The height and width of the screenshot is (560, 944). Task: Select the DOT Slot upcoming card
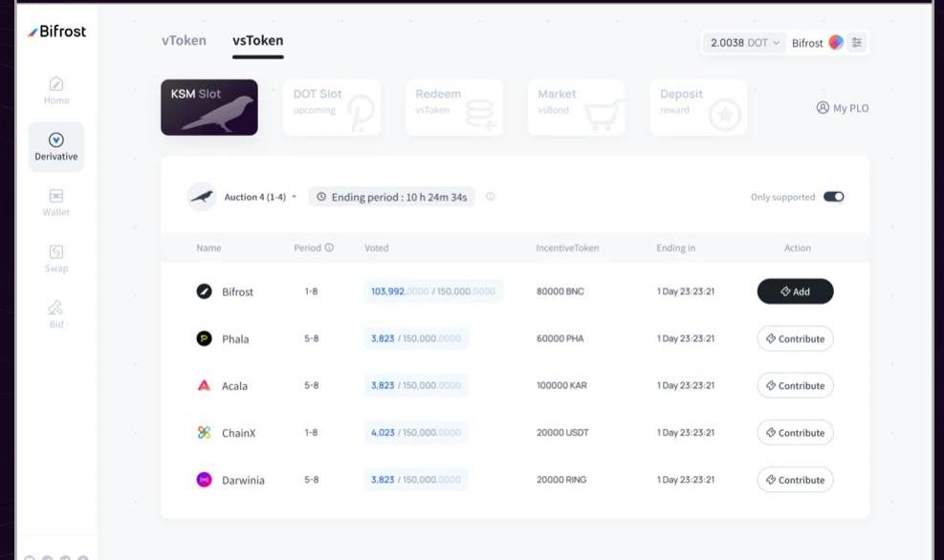pyautogui.click(x=332, y=107)
